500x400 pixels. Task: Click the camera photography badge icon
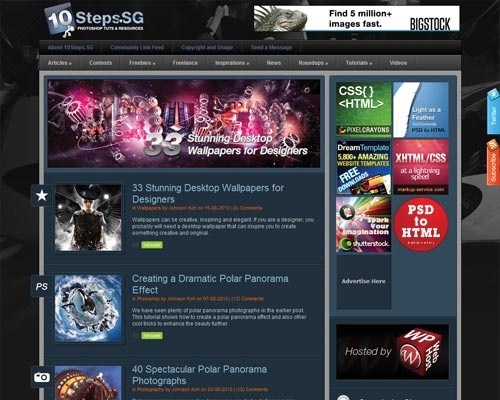click(42, 377)
